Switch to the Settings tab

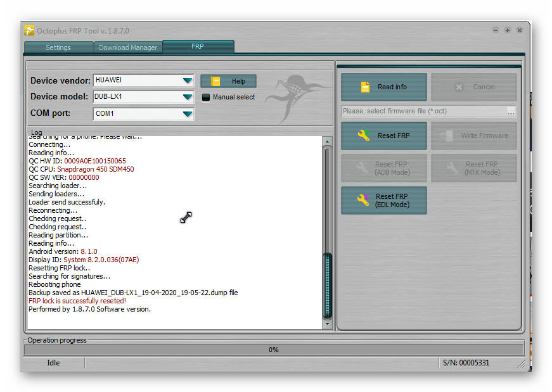(58, 47)
